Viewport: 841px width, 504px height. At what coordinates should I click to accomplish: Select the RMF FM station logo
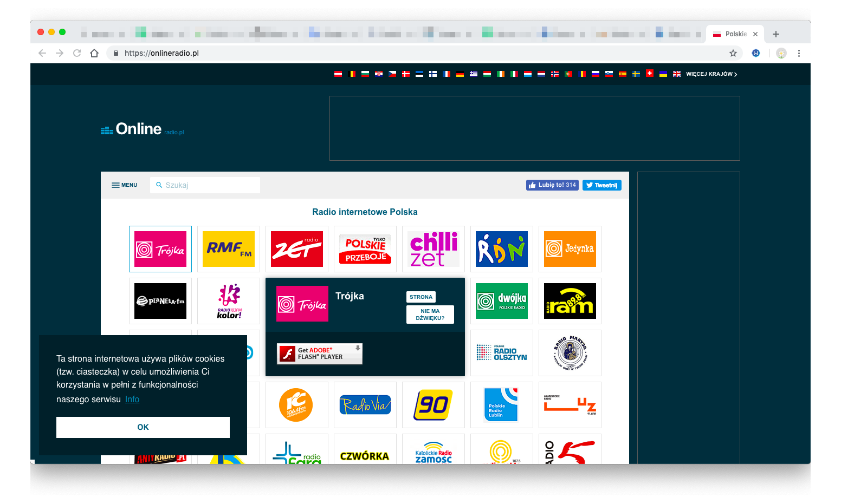click(x=228, y=249)
